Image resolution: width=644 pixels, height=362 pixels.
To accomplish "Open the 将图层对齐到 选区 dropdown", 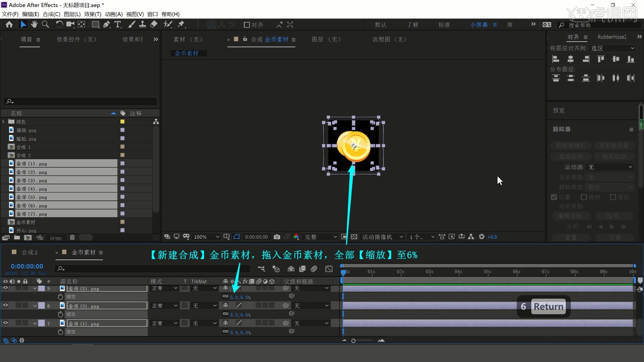I will (x=612, y=48).
